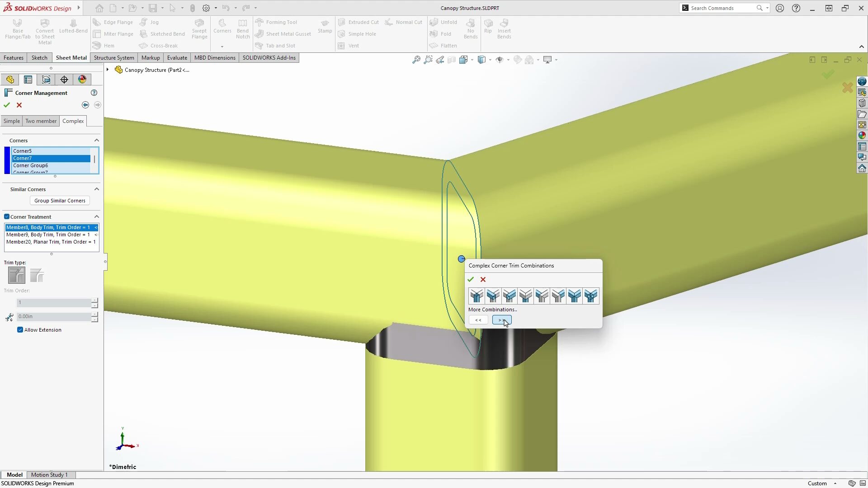Pick the last trim combination icon
Viewport: 868px width, 488px height.
(x=590, y=296)
